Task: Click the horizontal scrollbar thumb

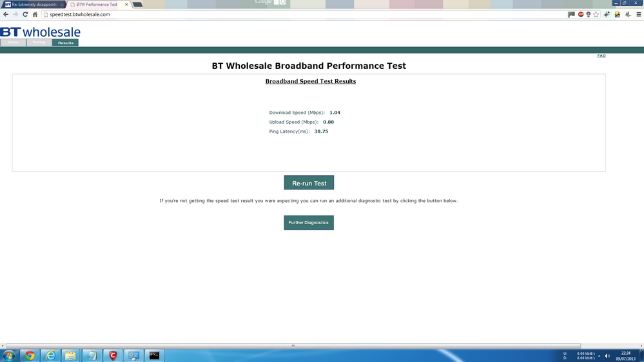Action: (293, 346)
